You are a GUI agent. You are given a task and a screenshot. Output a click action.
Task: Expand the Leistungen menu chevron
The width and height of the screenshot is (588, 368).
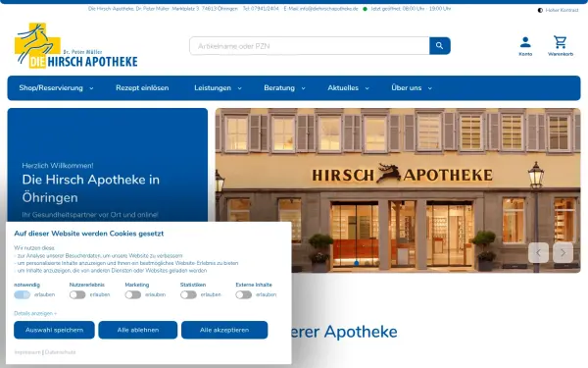click(240, 88)
